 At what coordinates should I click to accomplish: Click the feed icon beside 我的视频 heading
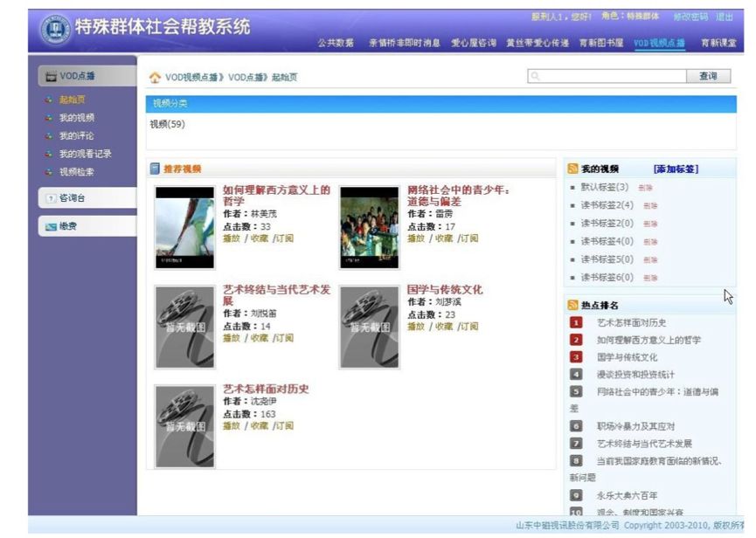(x=572, y=168)
